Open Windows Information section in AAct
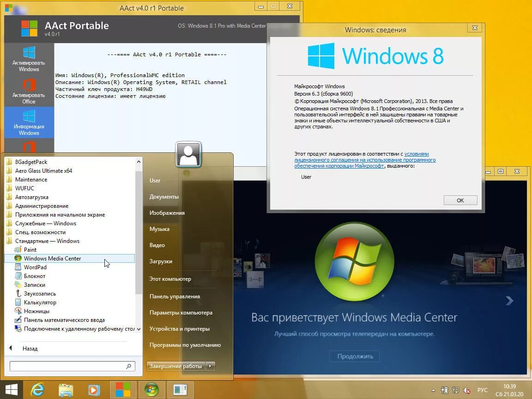The image size is (532, 399). 29,122
